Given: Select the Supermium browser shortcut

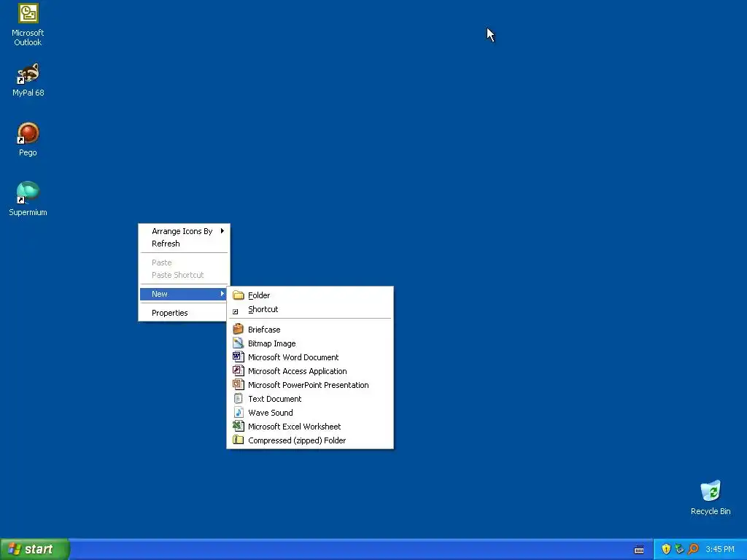Looking at the screenshot, I should 28,199.
